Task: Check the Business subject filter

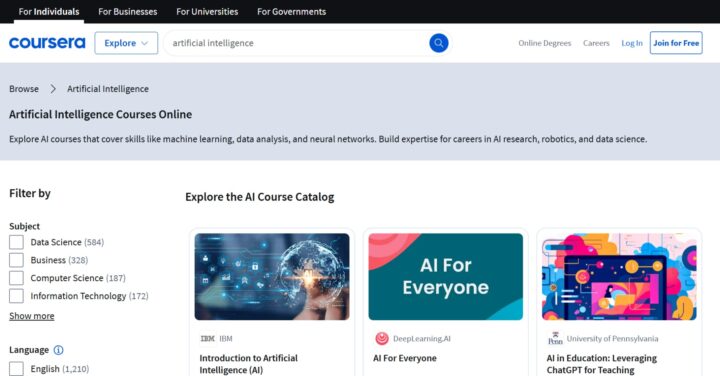Action: (17, 260)
